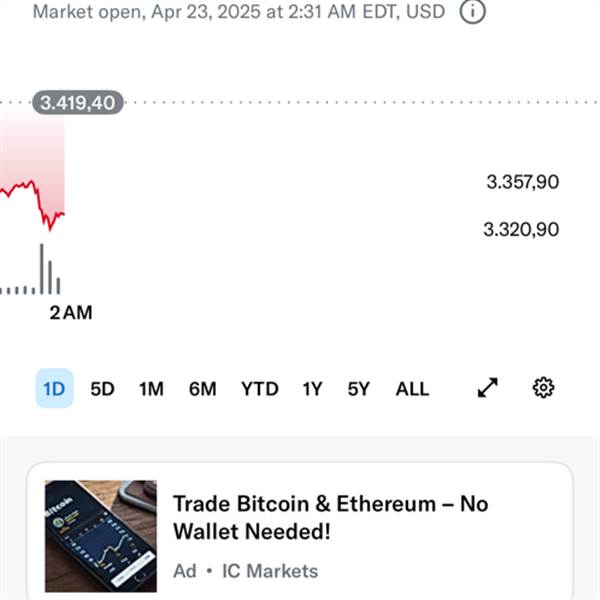Select 5Y time range

click(x=359, y=389)
